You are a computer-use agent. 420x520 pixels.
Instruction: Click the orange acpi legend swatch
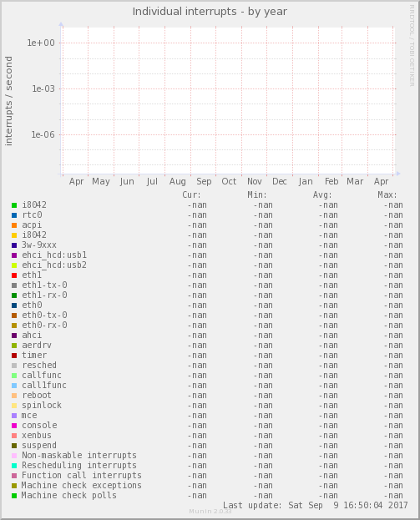14,225
